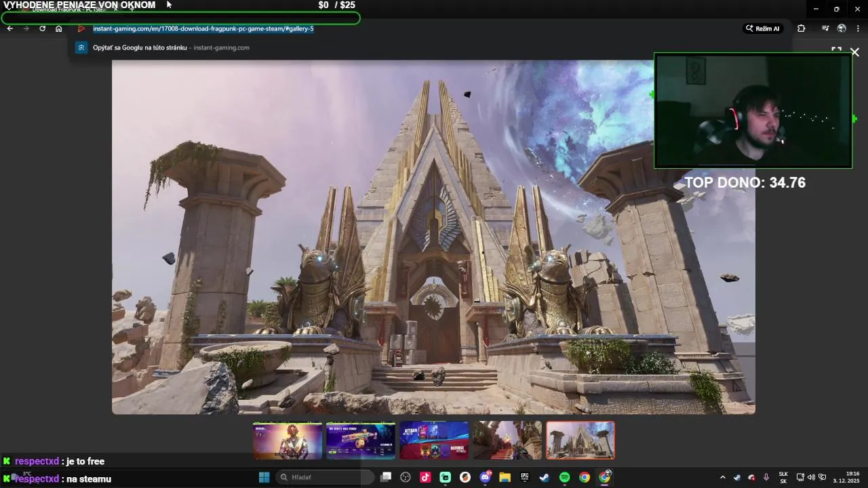Open the Windows Start menu
This screenshot has width=868, height=488.
(264, 477)
